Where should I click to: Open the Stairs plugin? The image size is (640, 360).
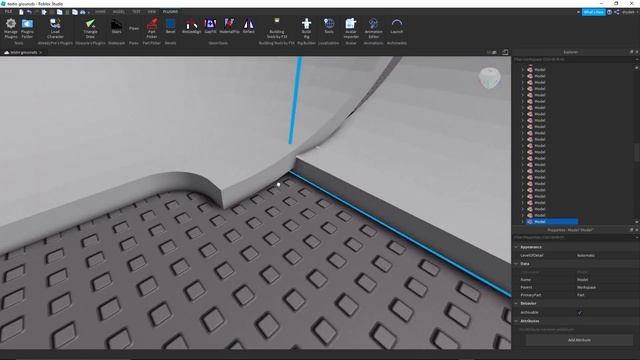pos(117,27)
